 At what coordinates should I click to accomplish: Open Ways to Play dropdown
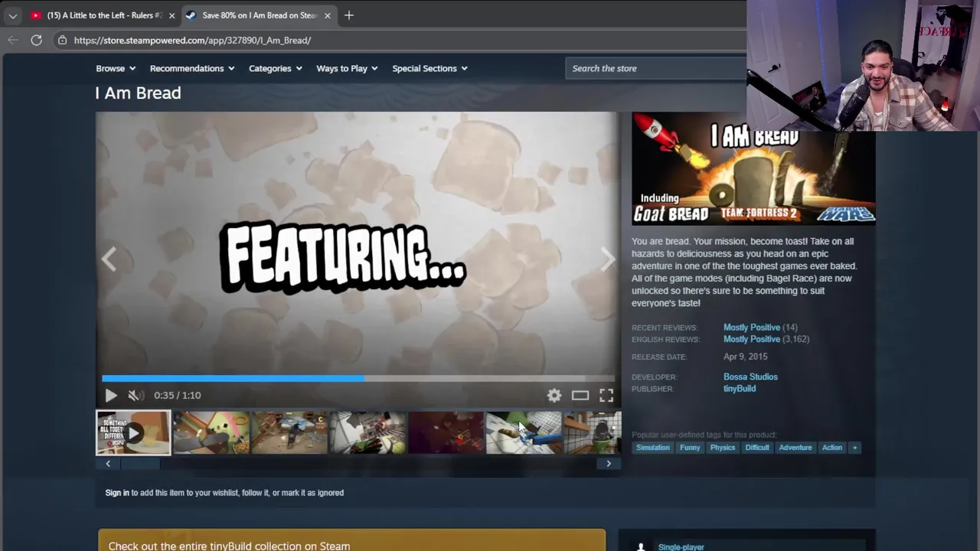click(x=347, y=68)
